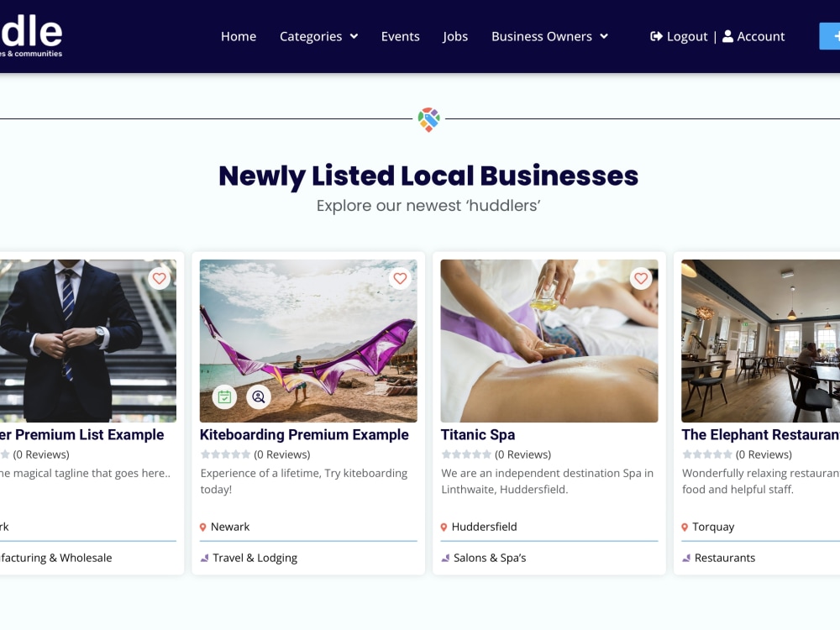840x630 pixels.
Task: Click the heart favorite icon on Titanic Spa card
Action: click(641, 278)
